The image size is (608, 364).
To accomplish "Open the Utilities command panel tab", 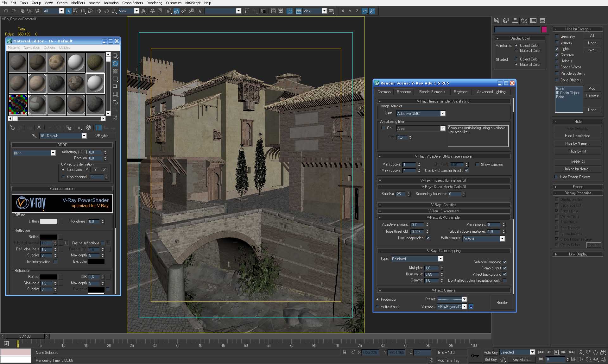I will [x=542, y=21].
